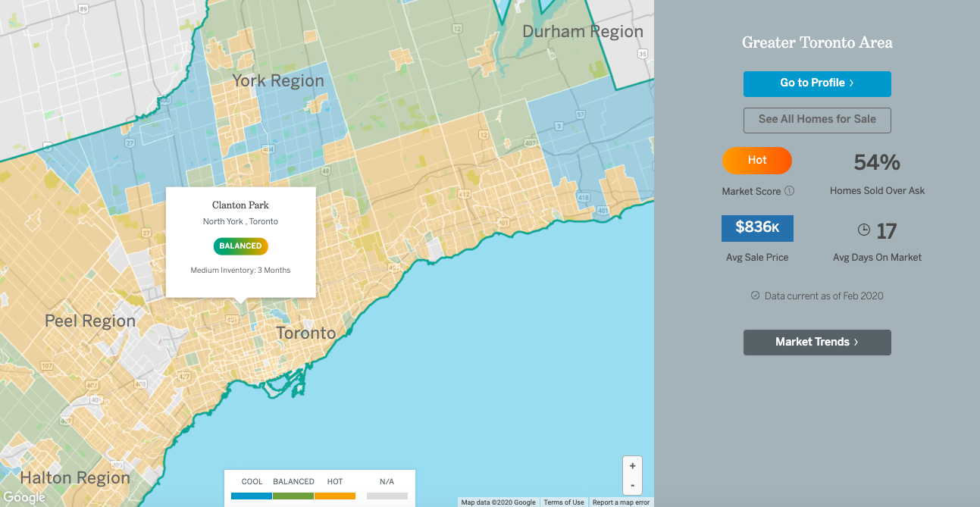Click the Hot market score badge
Image resolution: width=980 pixels, height=507 pixels.
[x=757, y=161]
